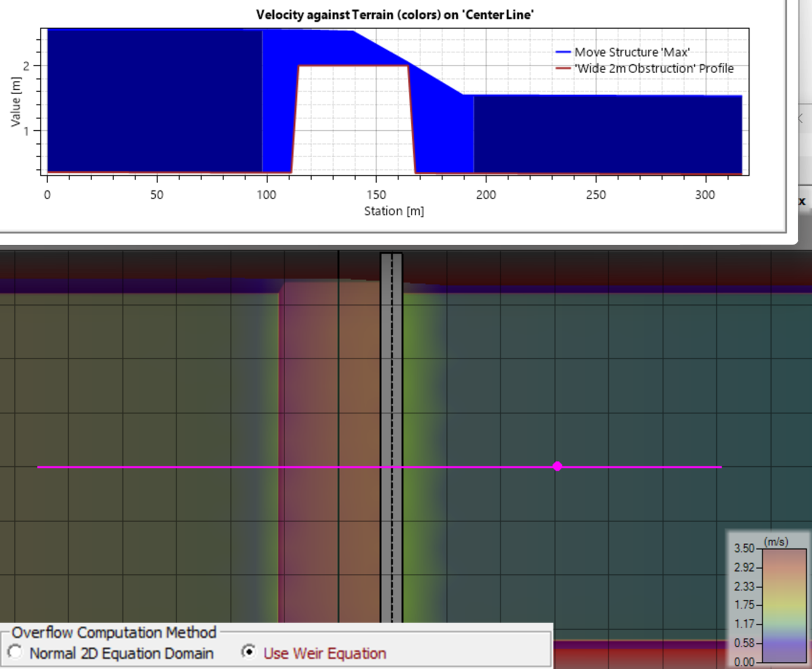Collapse the side panel with left chevron arrow

[x=801, y=119]
